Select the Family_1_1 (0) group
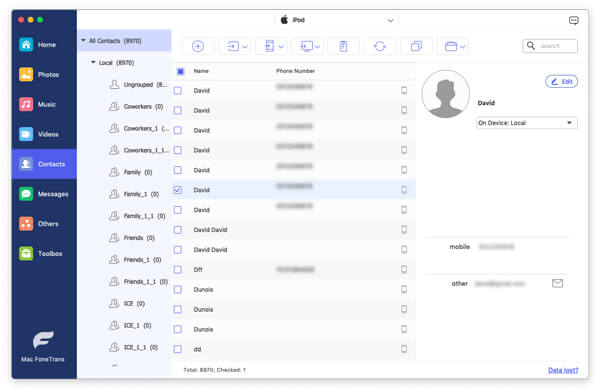Screen dimensions: 600x392 [x=137, y=216]
